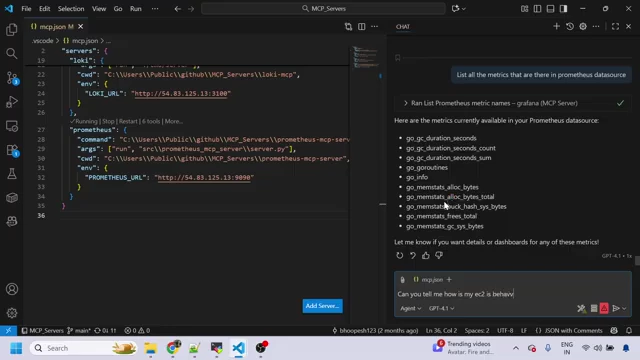Open chat panel more actions menu
Image resolution: width=640 pixels, height=360 pixels.
tap(596, 27)
